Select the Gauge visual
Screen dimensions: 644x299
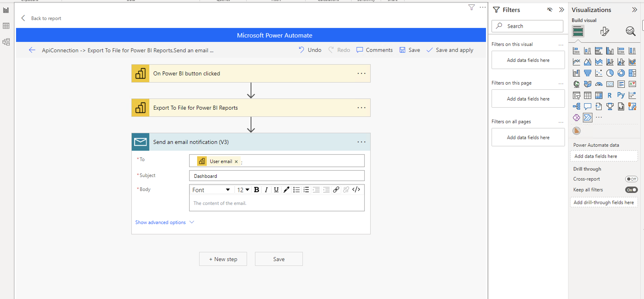pos(599,84)
